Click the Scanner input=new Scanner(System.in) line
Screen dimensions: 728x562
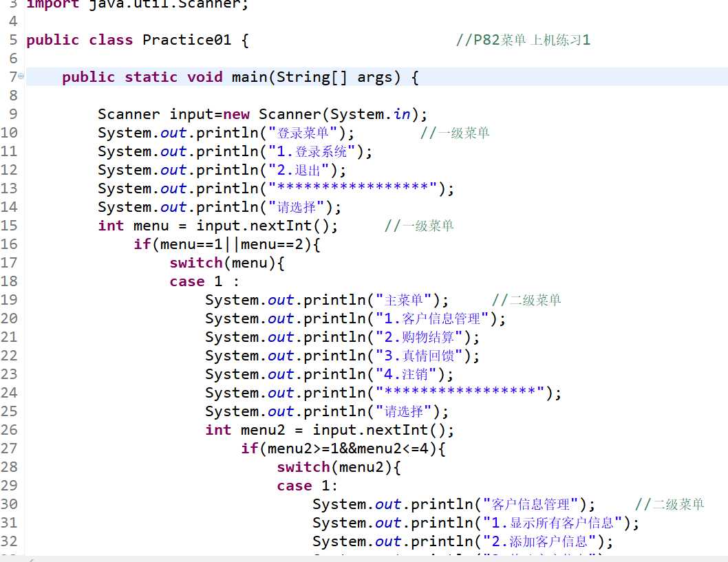click(262, 114)
